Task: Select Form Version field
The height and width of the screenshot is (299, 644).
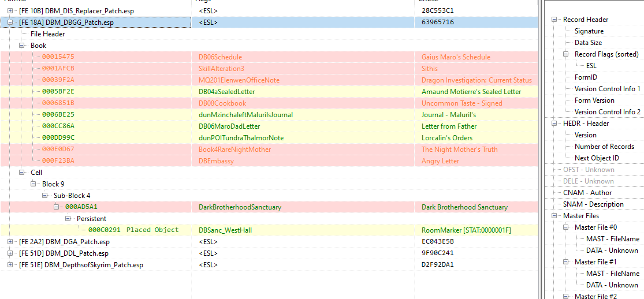Action: coord(594,100)
